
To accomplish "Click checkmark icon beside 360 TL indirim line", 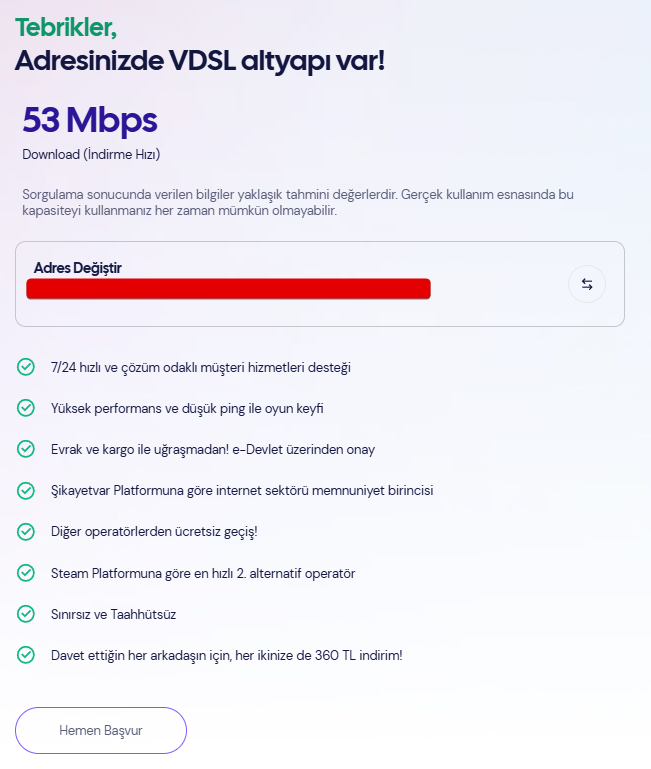I will coord(26,656).
